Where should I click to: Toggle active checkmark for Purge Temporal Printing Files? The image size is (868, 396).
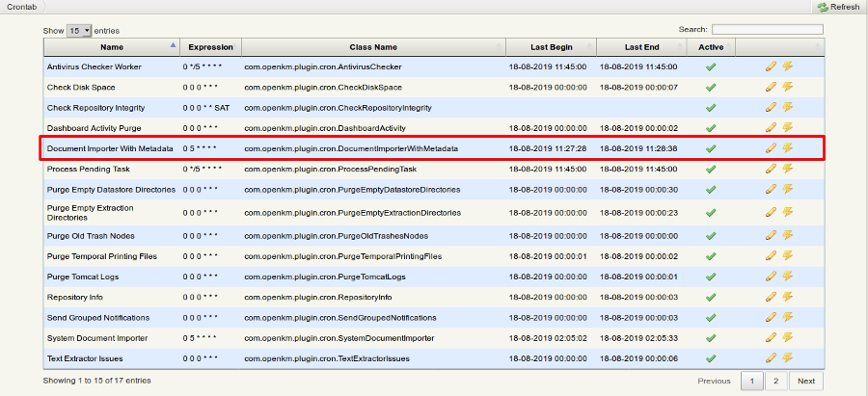click(x=711, y=256)
